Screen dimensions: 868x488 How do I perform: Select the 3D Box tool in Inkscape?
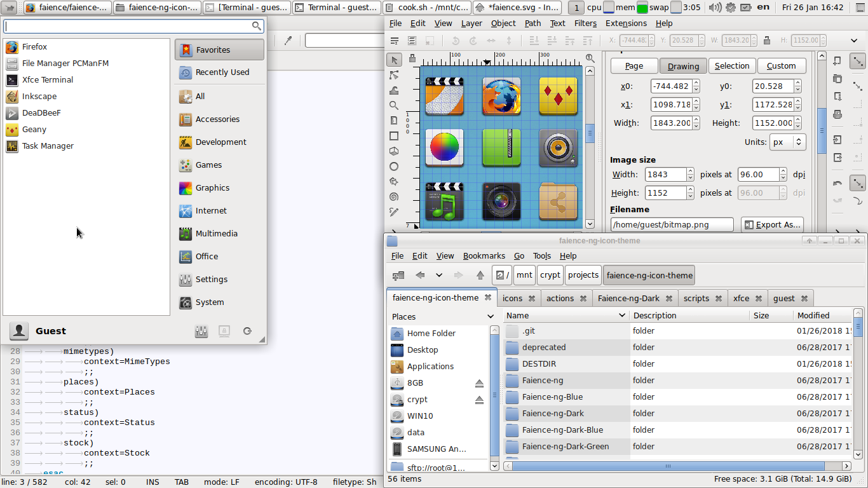click(394, 151)
